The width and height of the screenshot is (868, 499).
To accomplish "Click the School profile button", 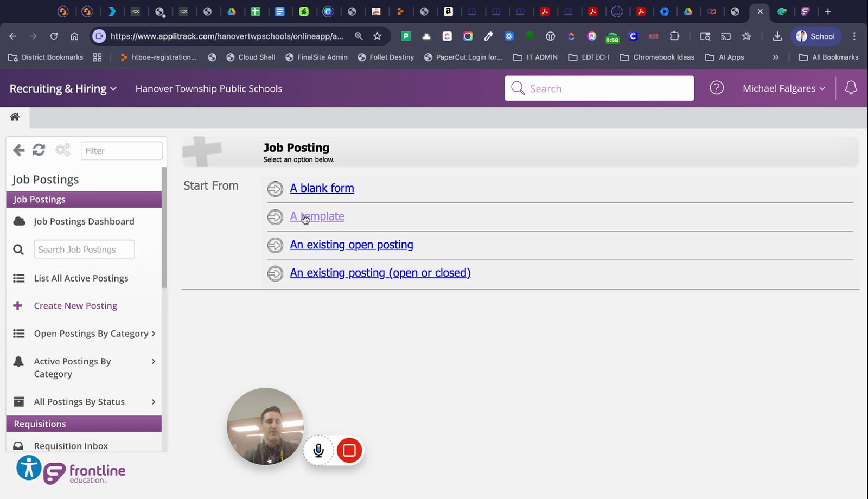I will (x=815, y=36).
